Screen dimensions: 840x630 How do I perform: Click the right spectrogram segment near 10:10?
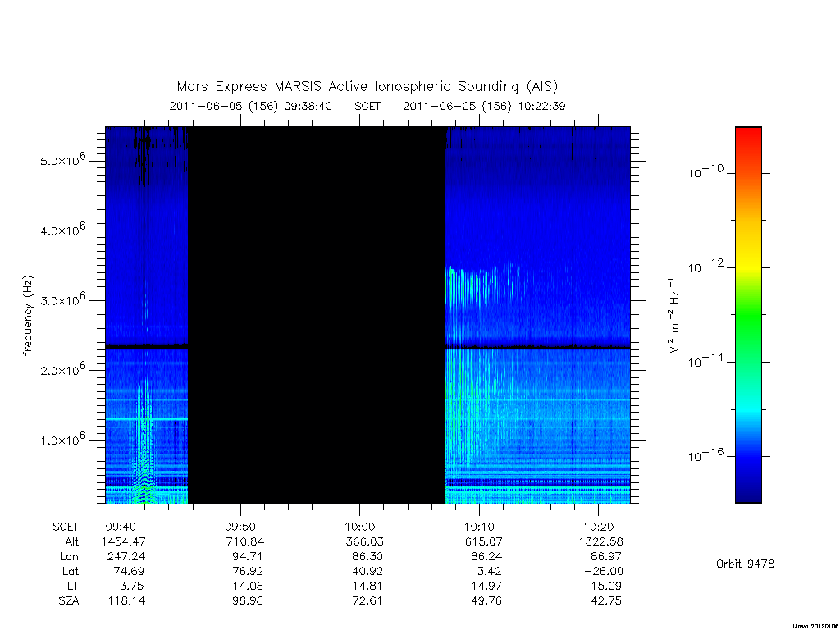coord(537,315)
